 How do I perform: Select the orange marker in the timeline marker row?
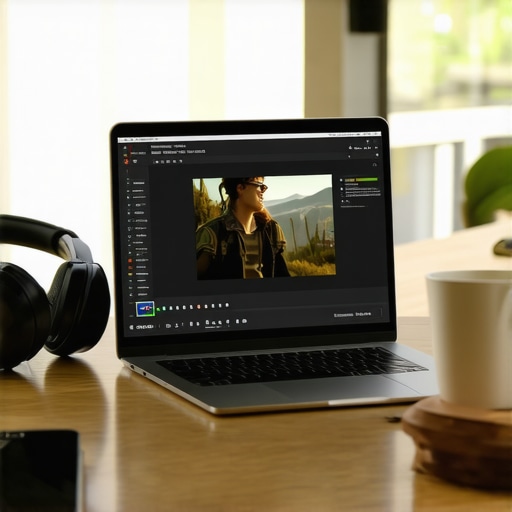click(x=199, y=307)
